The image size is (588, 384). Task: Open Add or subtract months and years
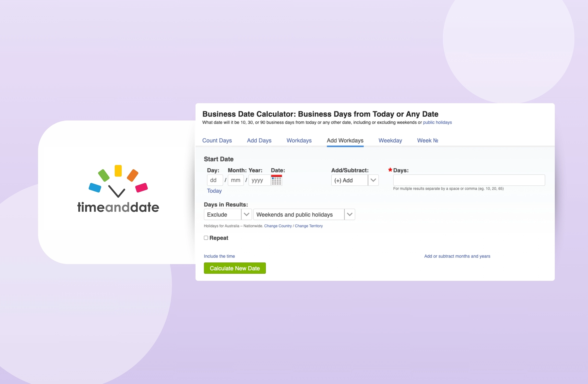(x=457, y=256)
